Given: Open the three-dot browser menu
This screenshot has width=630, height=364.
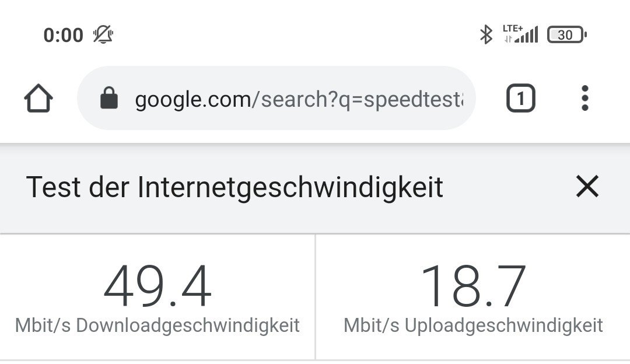Looking at the screenshot, I should point(585,98).
